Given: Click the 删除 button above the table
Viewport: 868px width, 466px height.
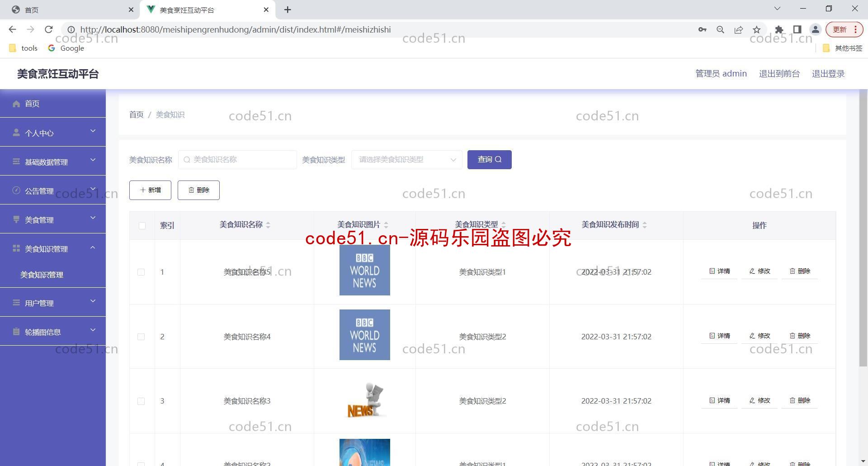Looking at the screenshot, I should 198,190.
